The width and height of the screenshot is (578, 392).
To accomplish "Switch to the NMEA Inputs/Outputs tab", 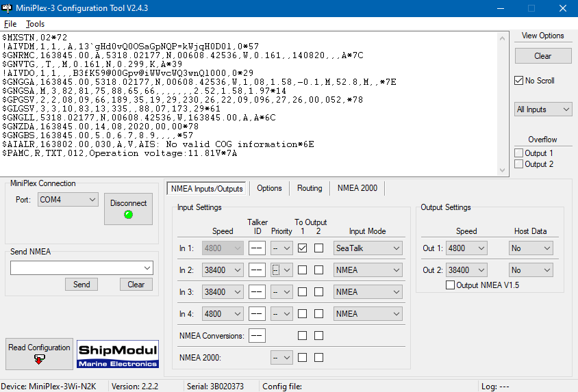I will tap(207, 188).
